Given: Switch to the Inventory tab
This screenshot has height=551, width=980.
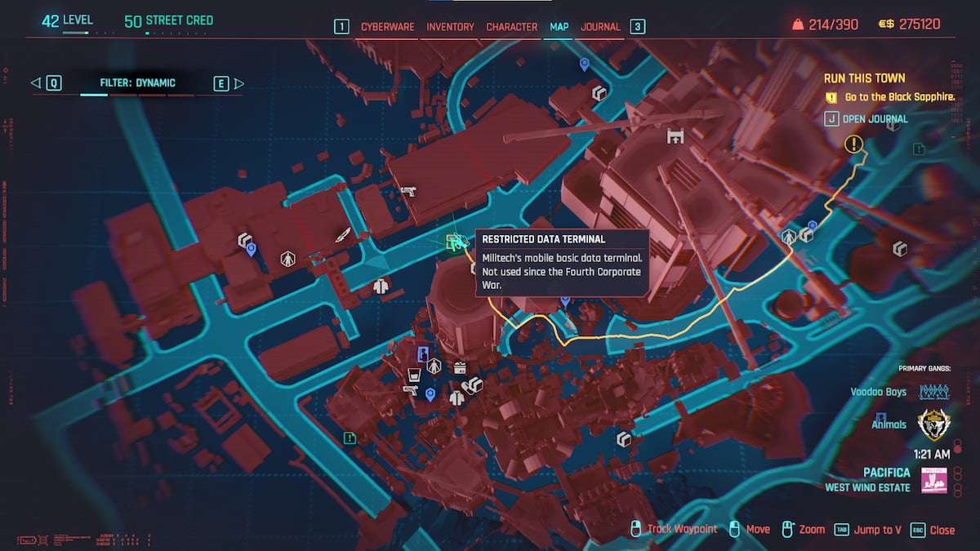Looking at the screenshot, I should click(450, 26).
